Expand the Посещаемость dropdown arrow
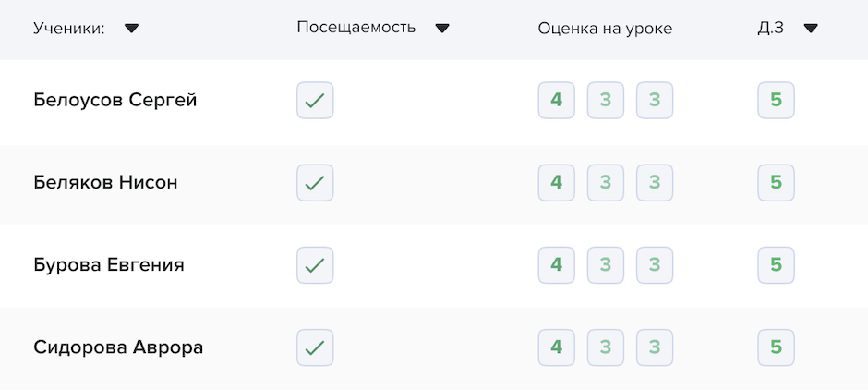The width and height of the screenshot is (868, 390). pyautogui.click(x=442, y=28)
